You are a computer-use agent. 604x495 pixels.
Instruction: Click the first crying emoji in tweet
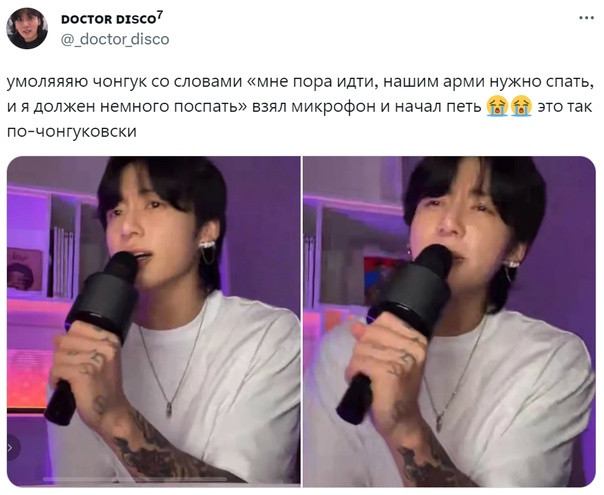tap(497, 107)
